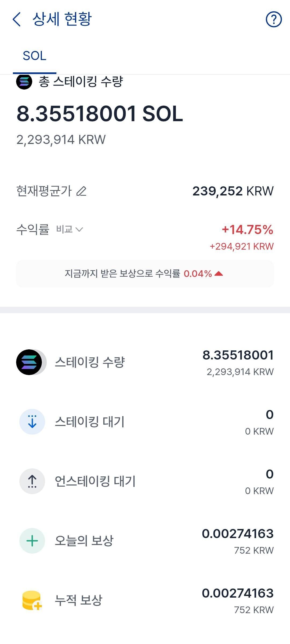Open the 지금까지 받은 보상으로 수익률 banner
The image size is (290, 644).
coord(145,274)
